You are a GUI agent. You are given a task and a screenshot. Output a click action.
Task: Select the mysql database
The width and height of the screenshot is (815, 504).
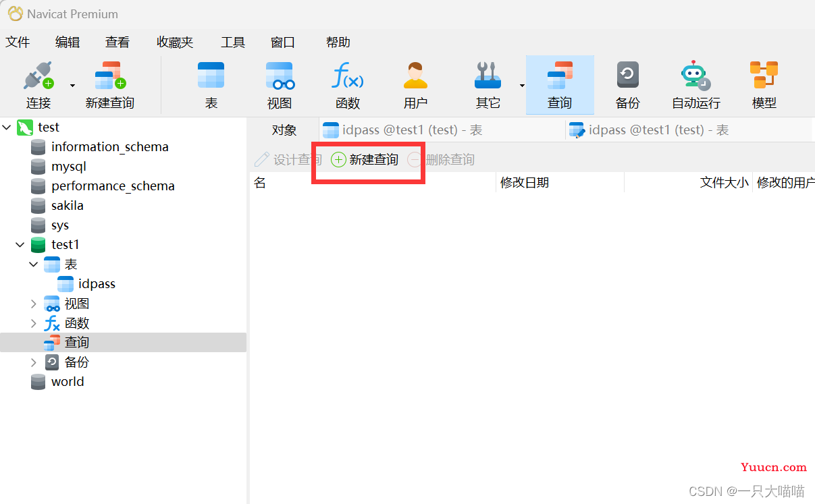click(69, 166)
